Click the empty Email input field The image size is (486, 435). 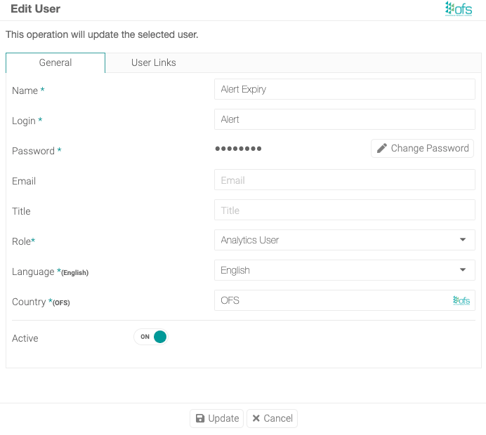[x=345, y=180]
